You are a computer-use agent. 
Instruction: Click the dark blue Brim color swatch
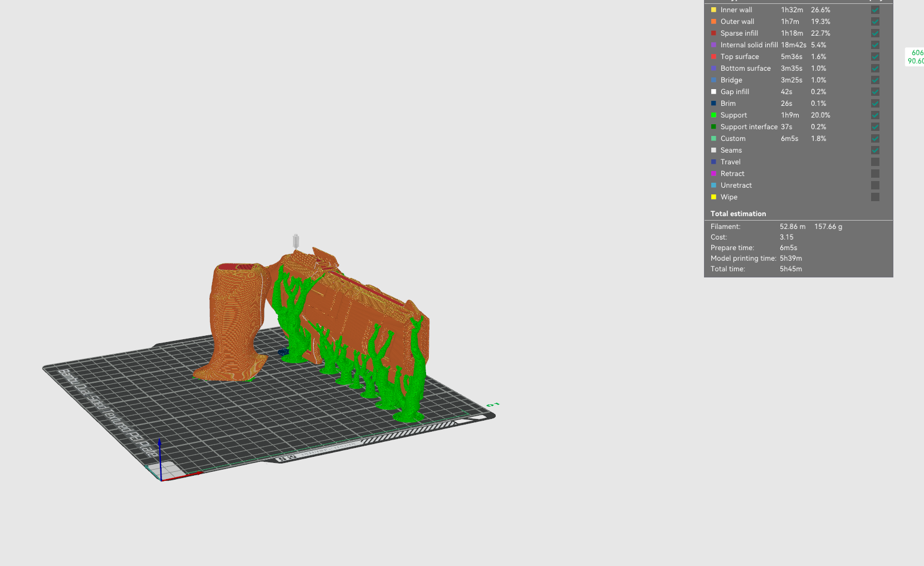click(x=713, y=104)
